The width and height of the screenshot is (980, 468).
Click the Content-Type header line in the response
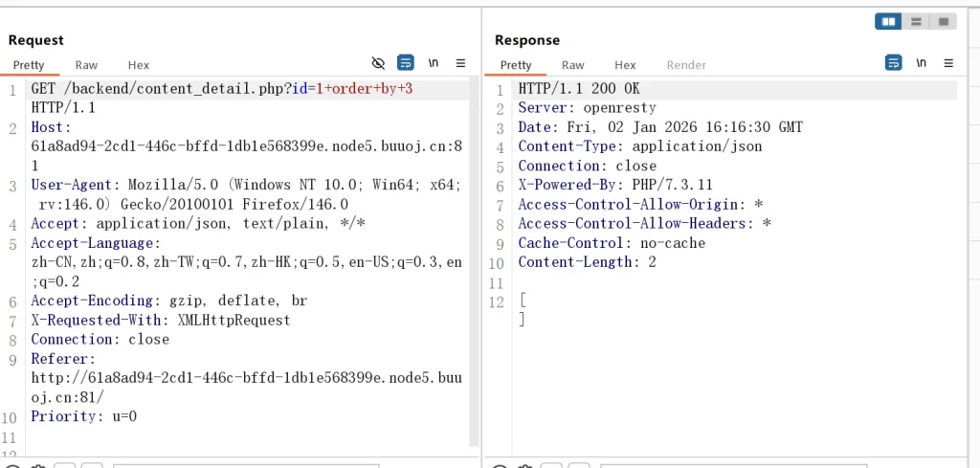[639, 146]
